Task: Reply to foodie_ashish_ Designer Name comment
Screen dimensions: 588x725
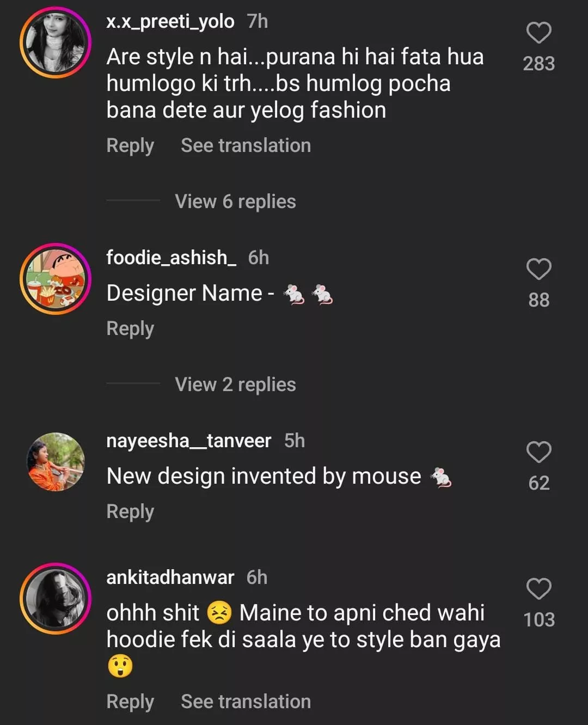Action: [x=130, y=329]
